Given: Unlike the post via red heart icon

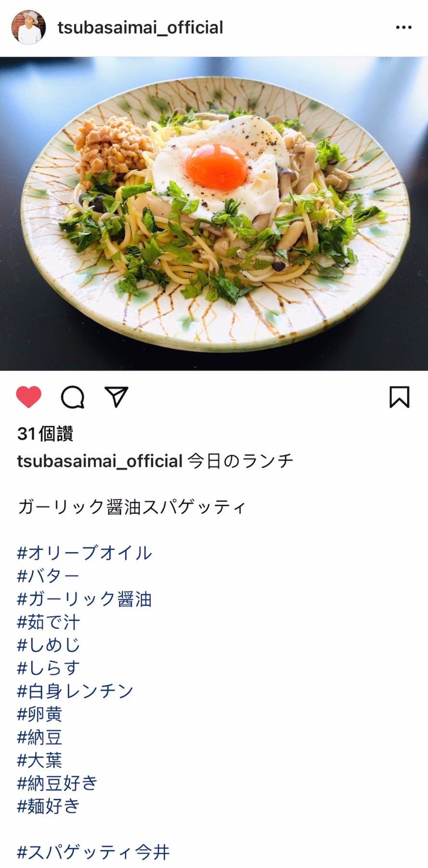Looking at the screenshot, I should pyautogui.click(x=29, y=397).
